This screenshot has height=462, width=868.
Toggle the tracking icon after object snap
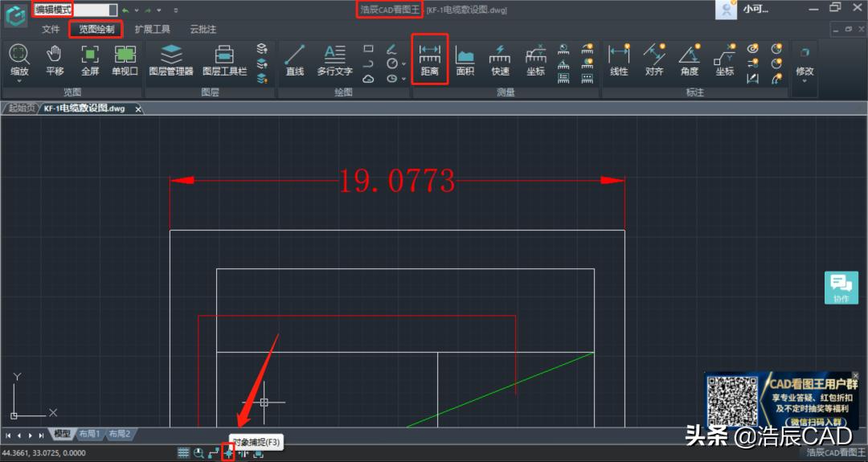point(243,453)
